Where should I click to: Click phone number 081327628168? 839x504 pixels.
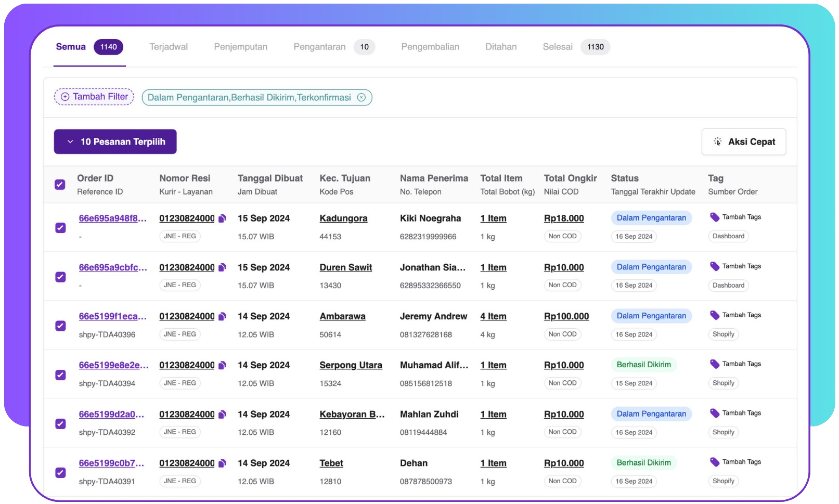(426, 334)
